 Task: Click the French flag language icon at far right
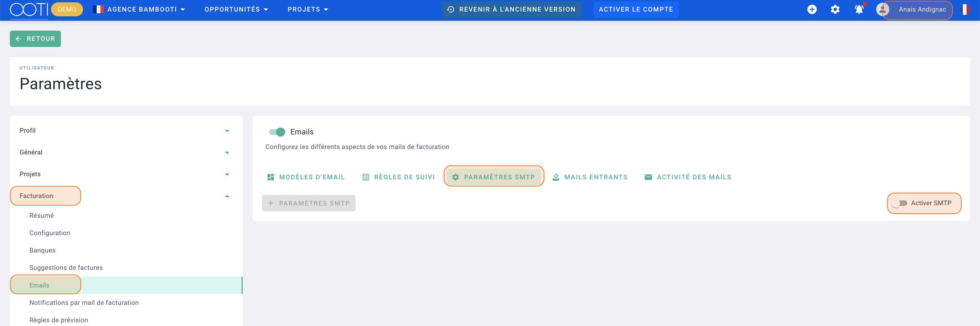pos(965,10)
